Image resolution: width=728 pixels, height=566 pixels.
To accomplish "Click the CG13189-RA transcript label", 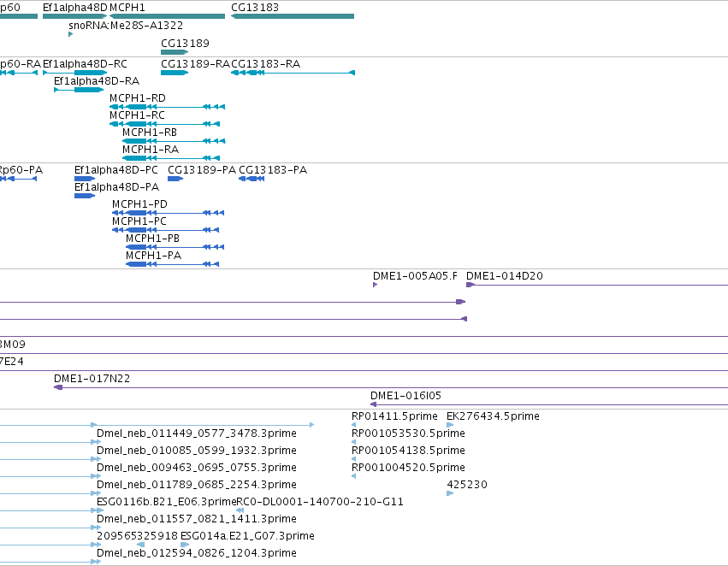I will pyautogui.click(x=195, y=64).
